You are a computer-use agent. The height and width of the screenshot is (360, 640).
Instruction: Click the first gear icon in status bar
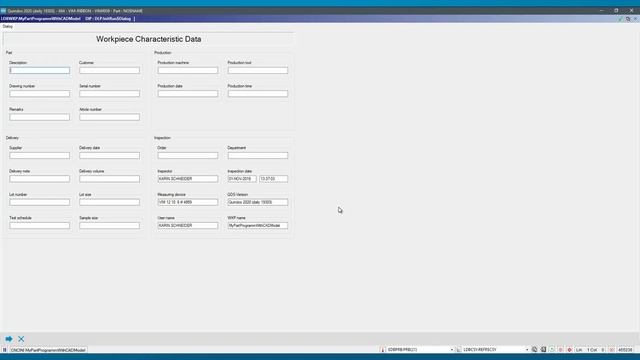(x=534, y=349)
